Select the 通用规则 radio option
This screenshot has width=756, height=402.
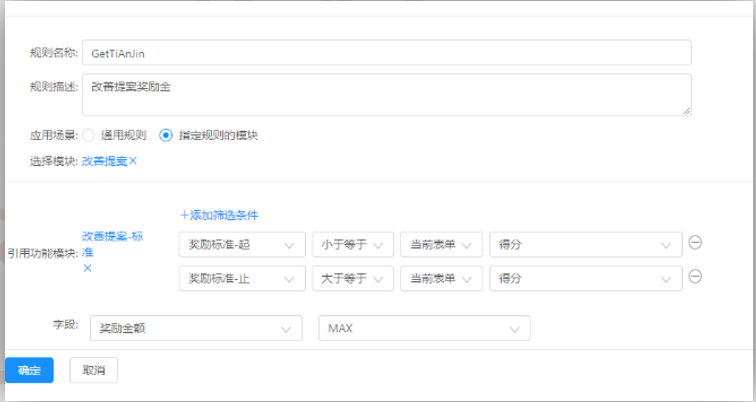point(88,135)
